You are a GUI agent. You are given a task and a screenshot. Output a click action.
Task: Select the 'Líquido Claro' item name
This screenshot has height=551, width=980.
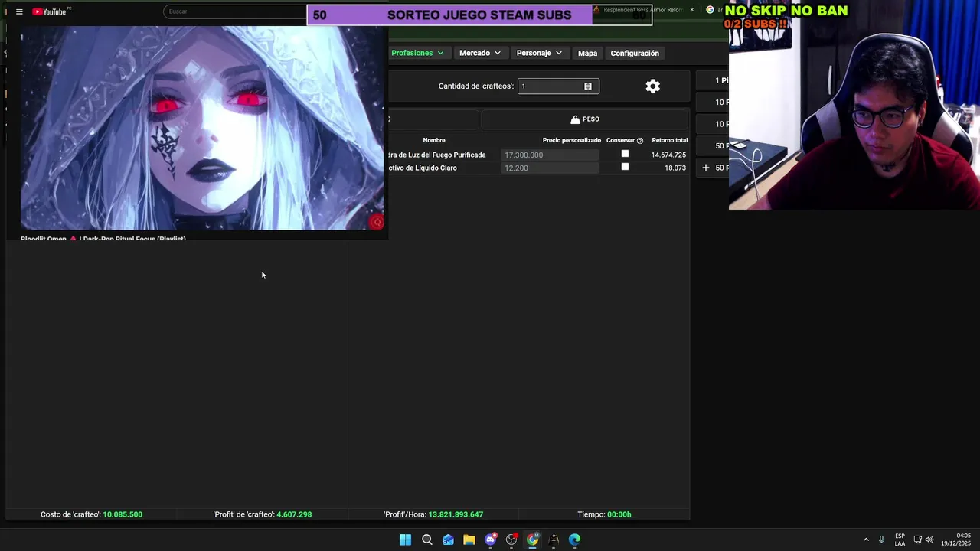423,168
